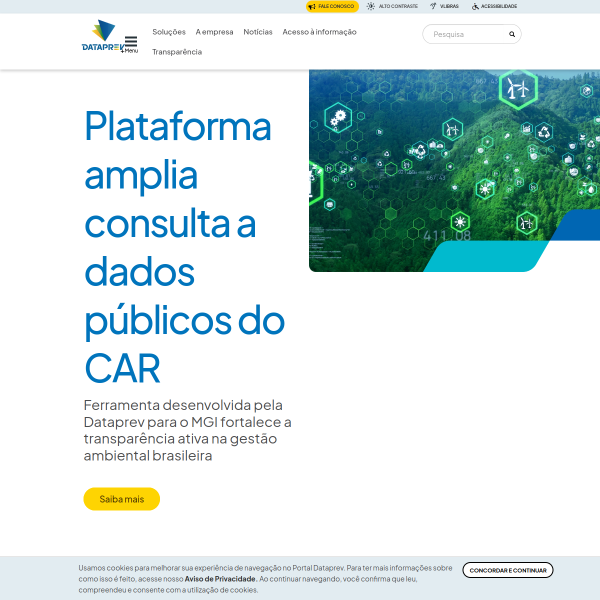Open the A empresa menu
600x600 pixels.
(214, 32)
